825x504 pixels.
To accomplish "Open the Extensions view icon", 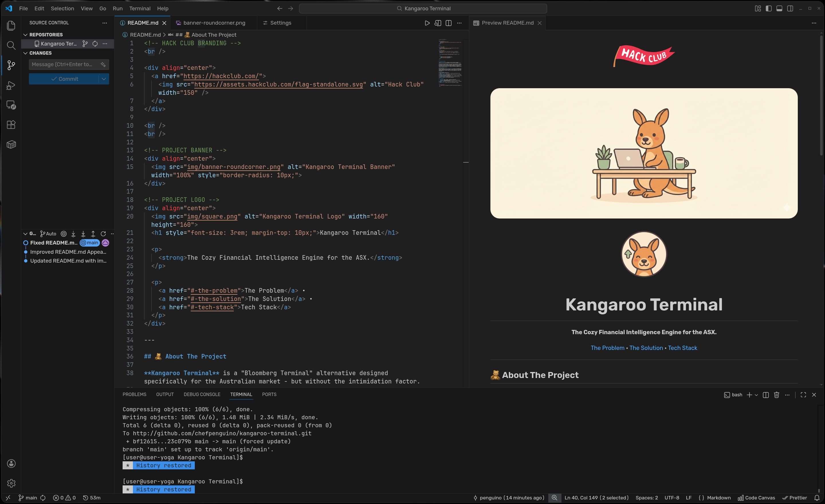I will coord(11,125).
